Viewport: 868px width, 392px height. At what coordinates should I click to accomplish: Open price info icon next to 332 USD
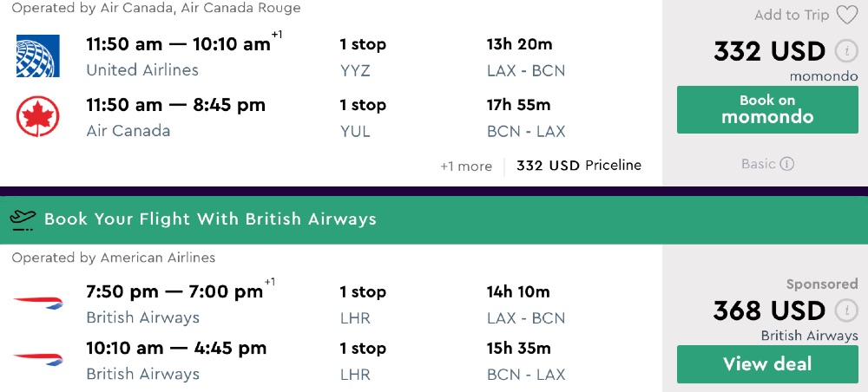[846, 51]
